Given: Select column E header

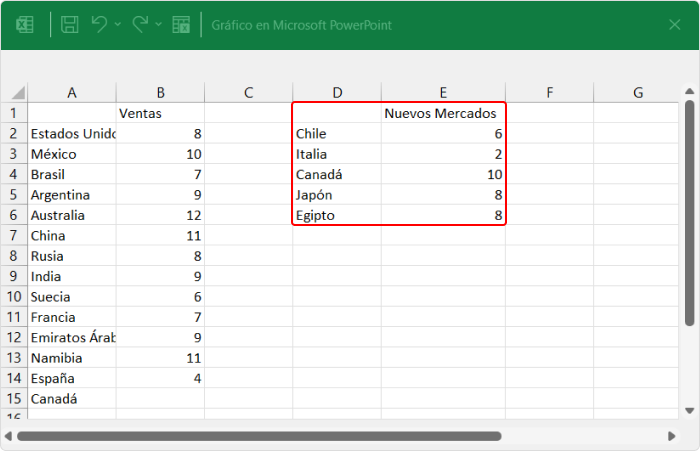Looking at the screenshot, I should tap(442, 93).
